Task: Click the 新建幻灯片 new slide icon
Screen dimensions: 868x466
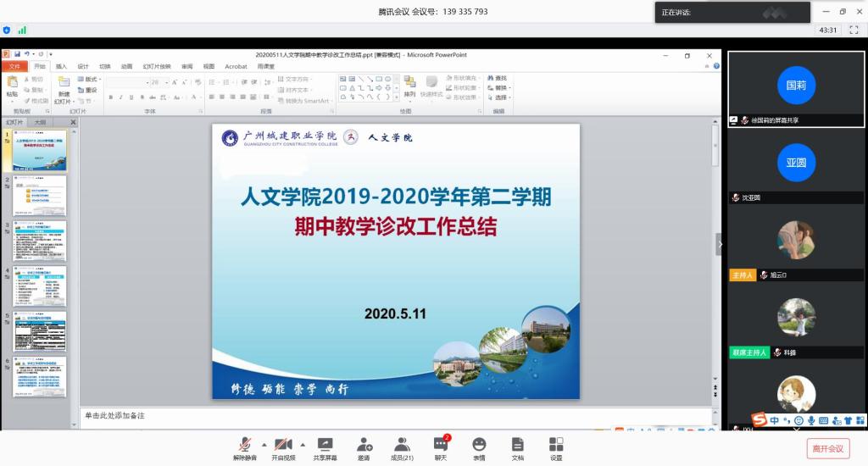Action: pyautogui.click(x=64, y=86)
